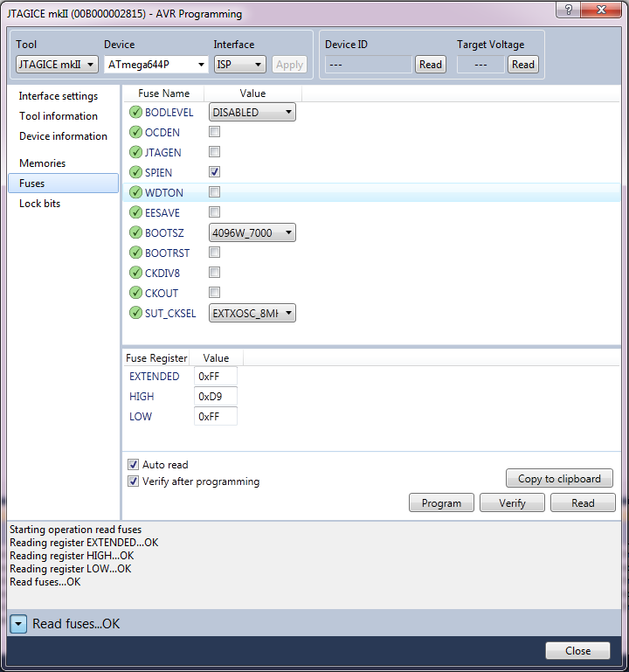The image size is (629, 672).
Task: Uncheck Verify after programming
Action: point(134,481)
